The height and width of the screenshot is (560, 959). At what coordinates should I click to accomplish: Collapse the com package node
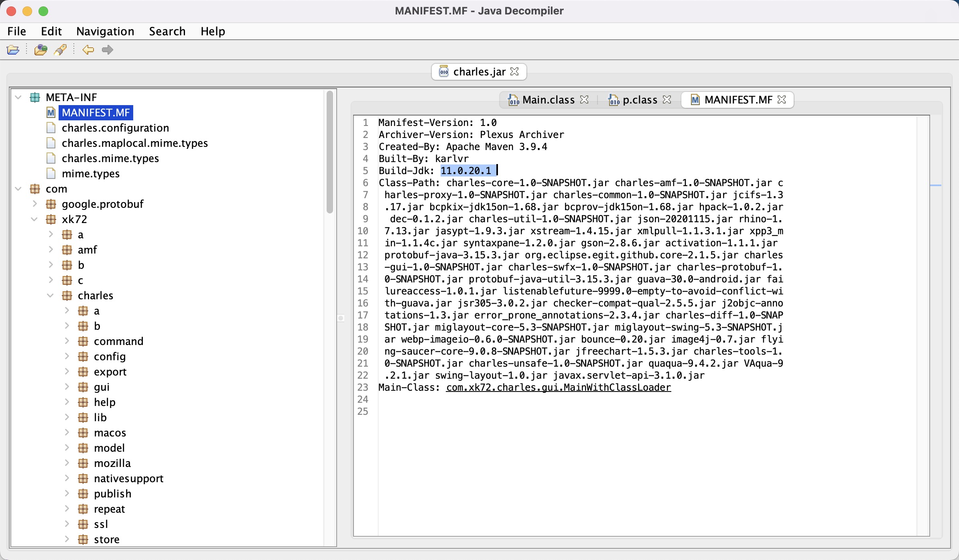point(18,189)
